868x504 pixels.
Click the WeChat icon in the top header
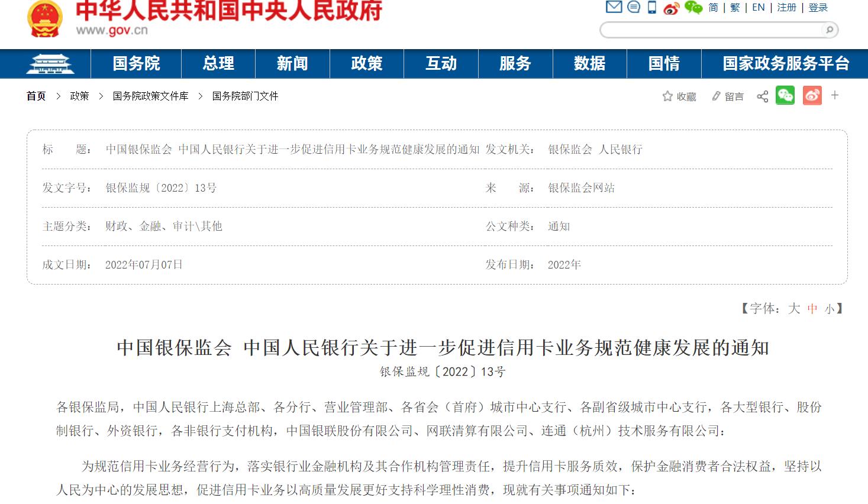pos(692,8)
